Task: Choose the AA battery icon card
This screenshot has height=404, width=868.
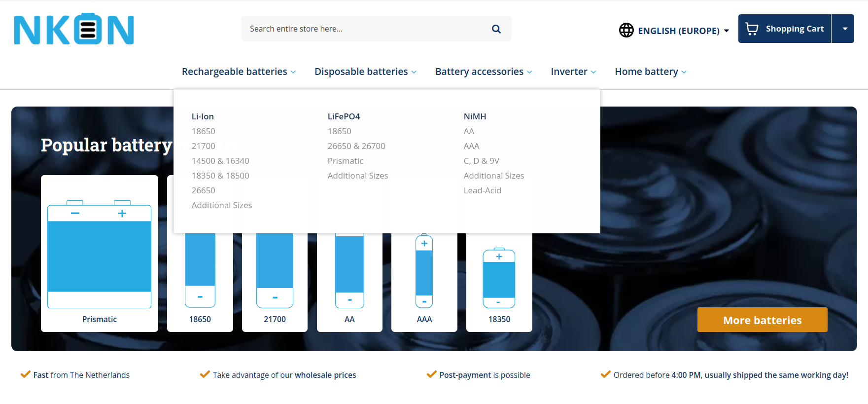Action: point(349,281)
